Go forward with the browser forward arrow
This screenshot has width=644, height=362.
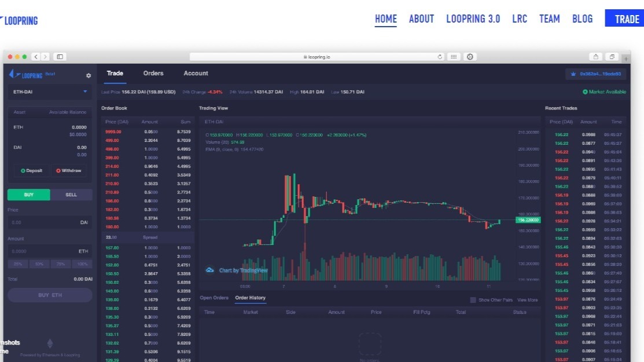coord(46,57)
